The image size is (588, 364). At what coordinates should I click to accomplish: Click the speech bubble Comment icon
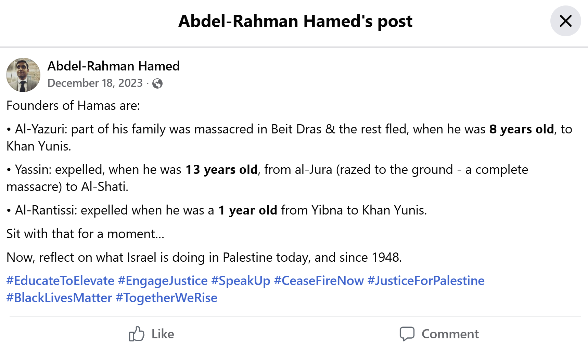407,334
